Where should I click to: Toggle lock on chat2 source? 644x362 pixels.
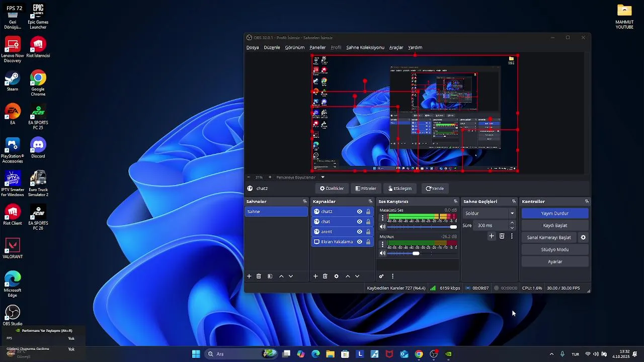point(368,212)
